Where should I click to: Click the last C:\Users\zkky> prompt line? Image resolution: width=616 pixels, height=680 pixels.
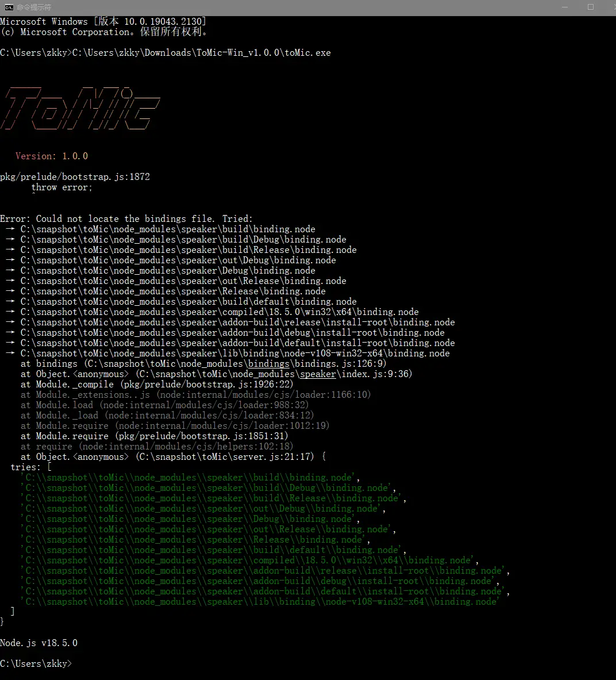[36, 664]
